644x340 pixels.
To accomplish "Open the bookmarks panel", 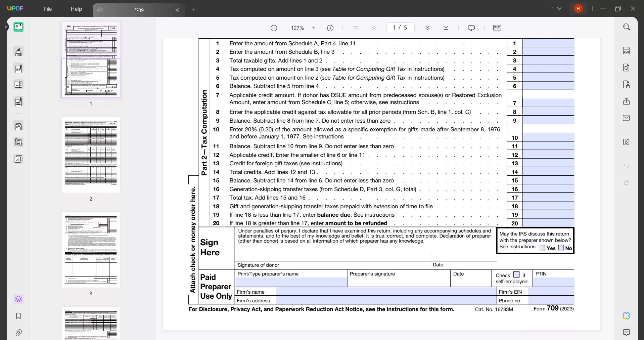I will click(x=18, y=316).
